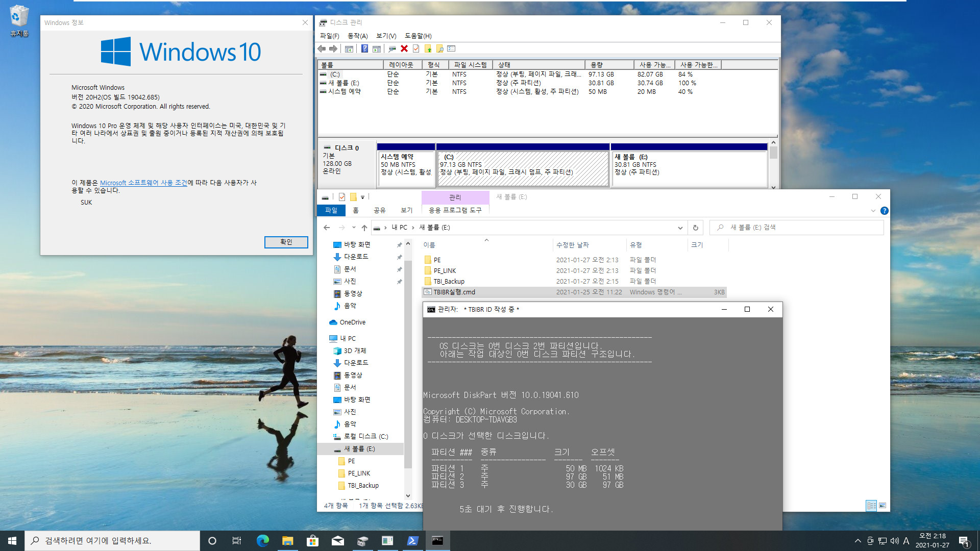Open Microsoft Store from taskbar

(312, 541)
